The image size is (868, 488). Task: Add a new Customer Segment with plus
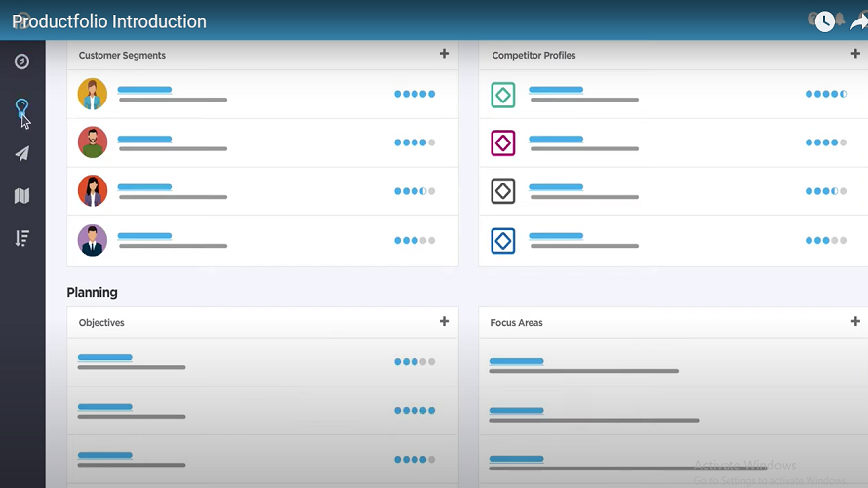pos(444,54)
